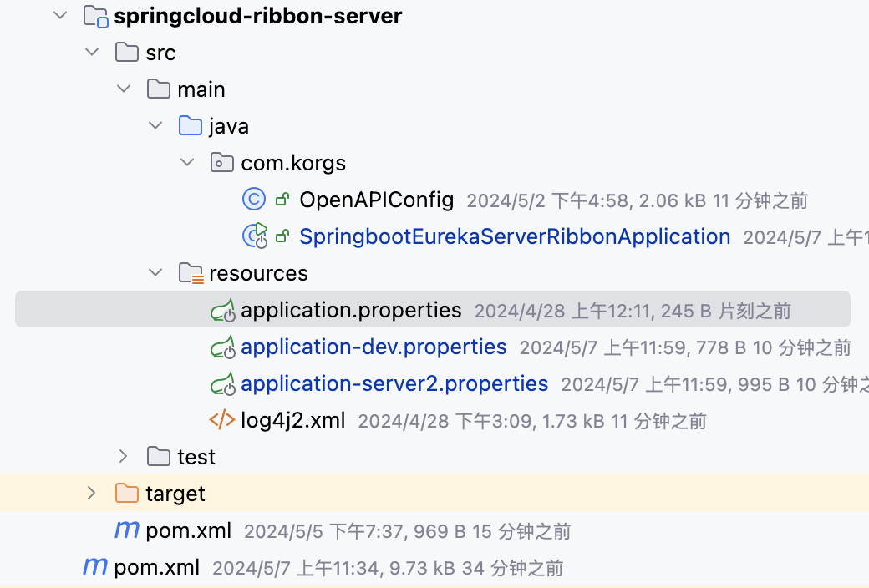Click the Spring Boot run icon on SpringbootEurekaServerRibbonApplication
869x588 pixels.
255,236
